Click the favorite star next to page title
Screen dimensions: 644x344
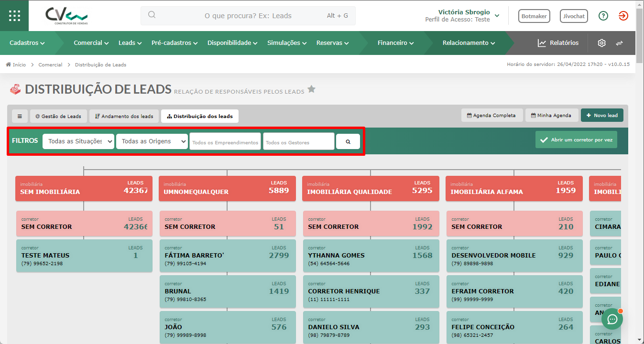tap(311, 89)
